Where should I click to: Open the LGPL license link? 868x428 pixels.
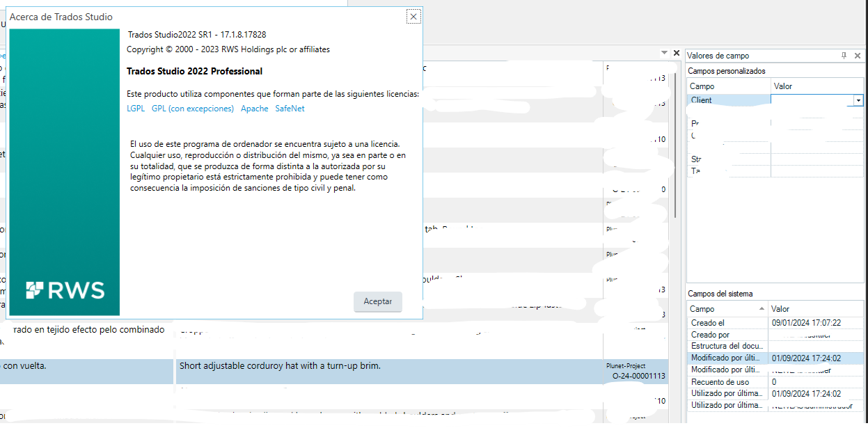coord(136,109)
